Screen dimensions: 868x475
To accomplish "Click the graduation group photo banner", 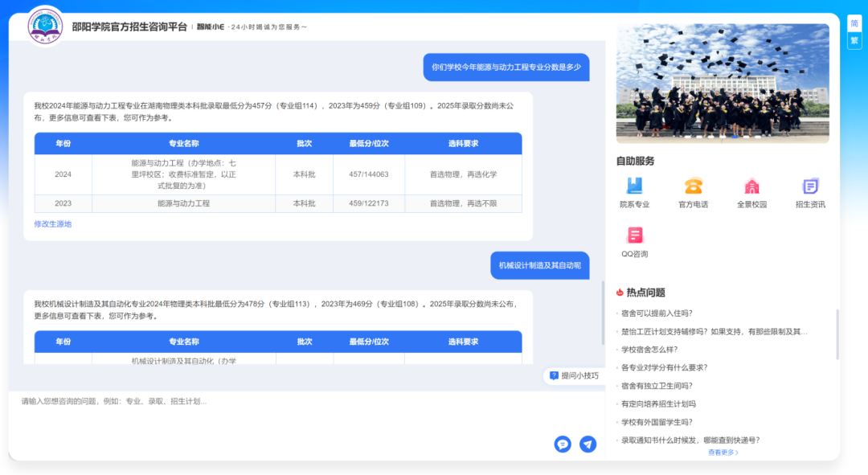I will click(723, 83).
